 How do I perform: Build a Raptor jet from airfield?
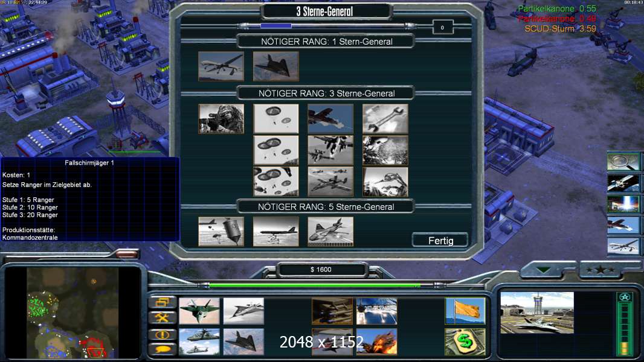[199, 311]
